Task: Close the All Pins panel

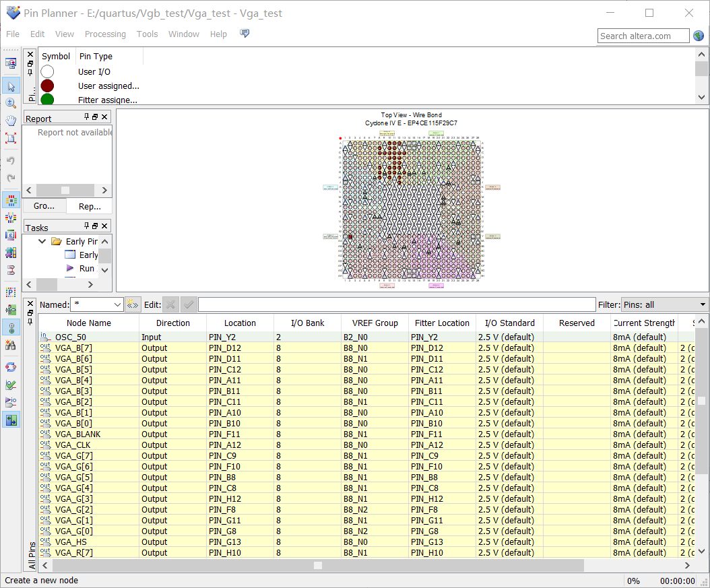Action: 30,303
